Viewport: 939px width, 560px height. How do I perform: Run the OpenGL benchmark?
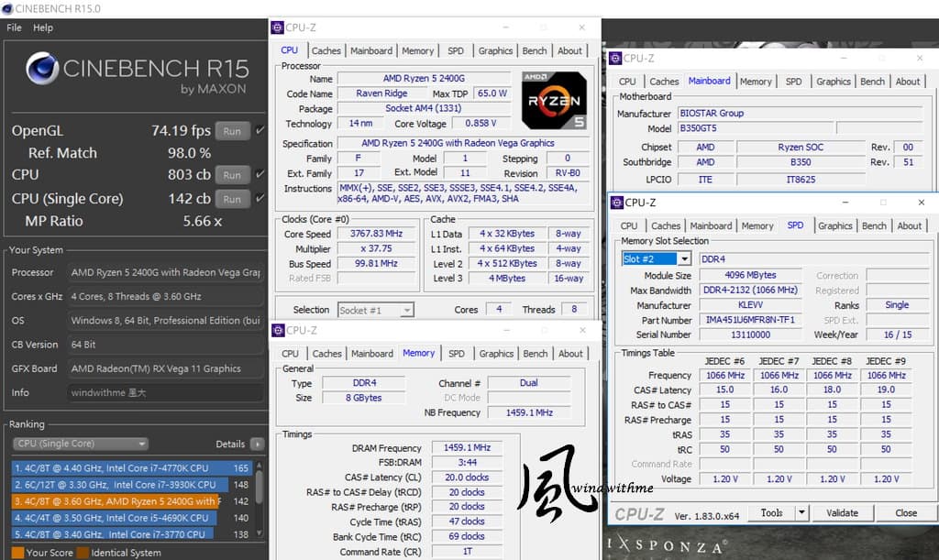click(232, 131)
